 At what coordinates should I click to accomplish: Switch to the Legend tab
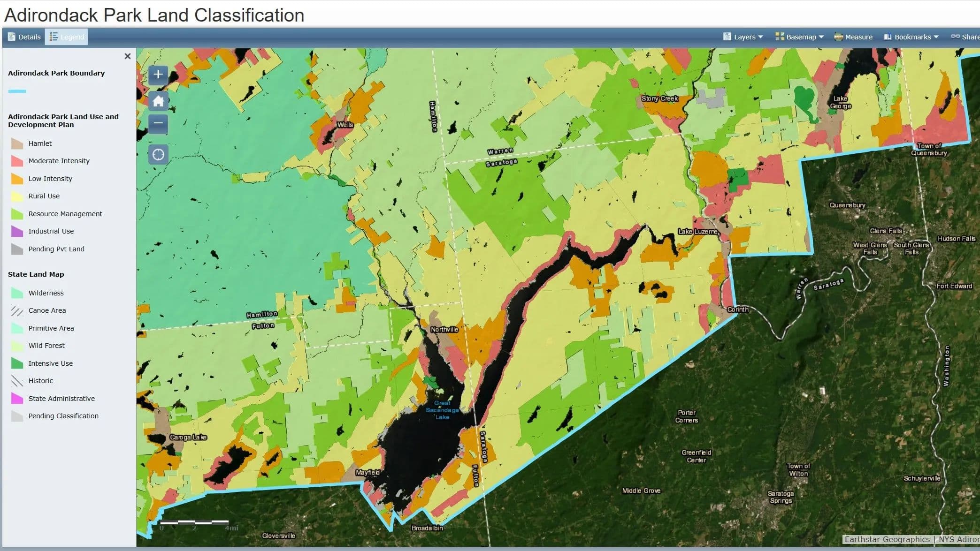point(67,37)
